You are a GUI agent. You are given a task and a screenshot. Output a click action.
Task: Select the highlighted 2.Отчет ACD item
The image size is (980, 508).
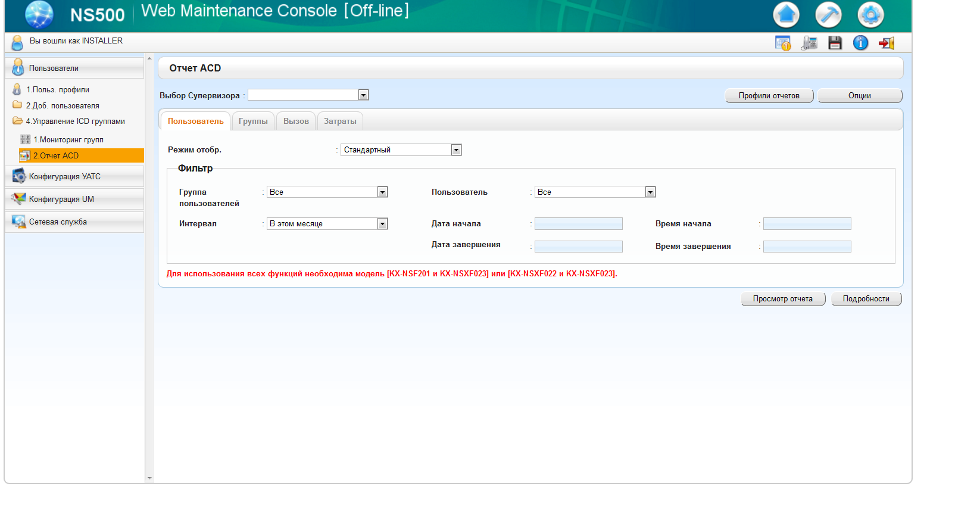click(x=82, y=155)
